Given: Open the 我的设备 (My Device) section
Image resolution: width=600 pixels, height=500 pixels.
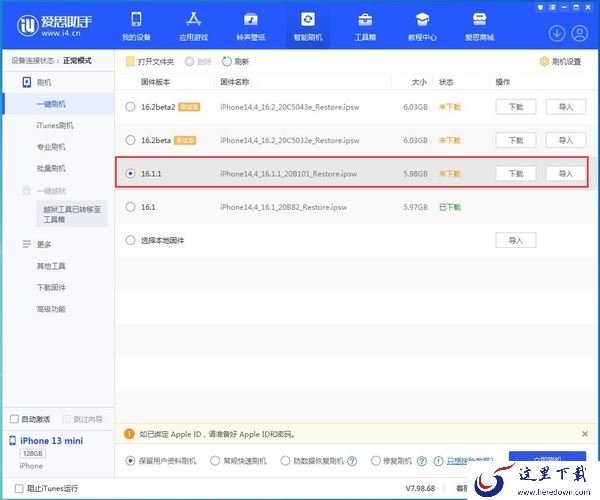Looking at the screenshot, I should coord(136,26).
